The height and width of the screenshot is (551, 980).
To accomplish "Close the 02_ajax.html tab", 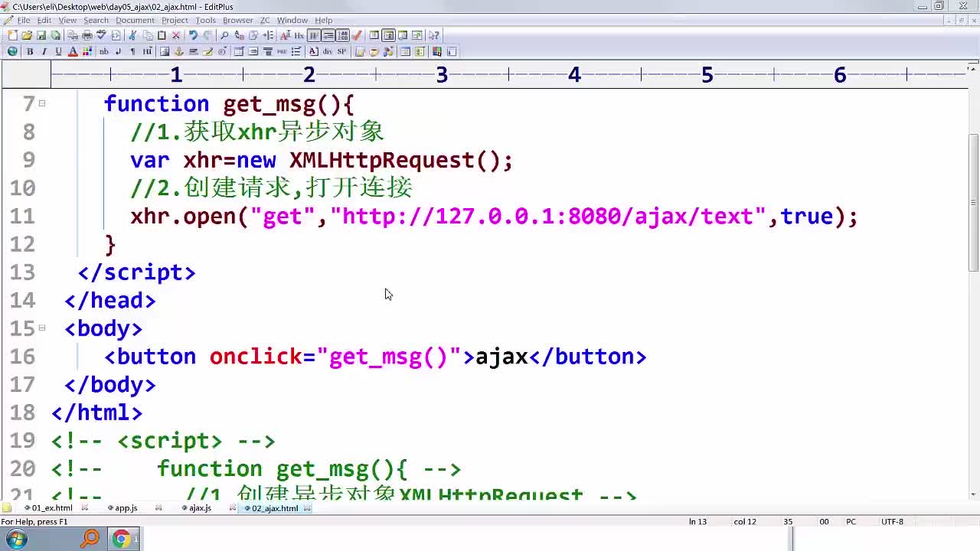I will coord(308,507).
